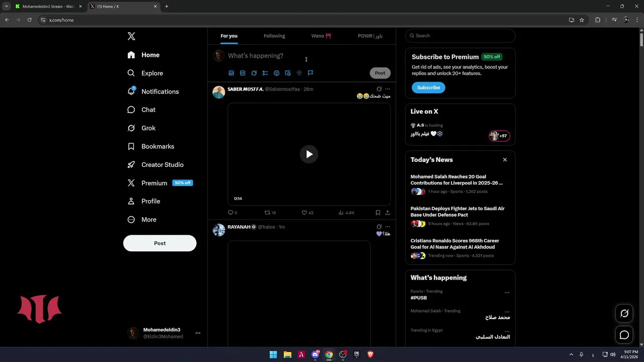Screen dimensions: 644x362
Task: Open a new Chrome tab
Action: click(x=167, y=7)
